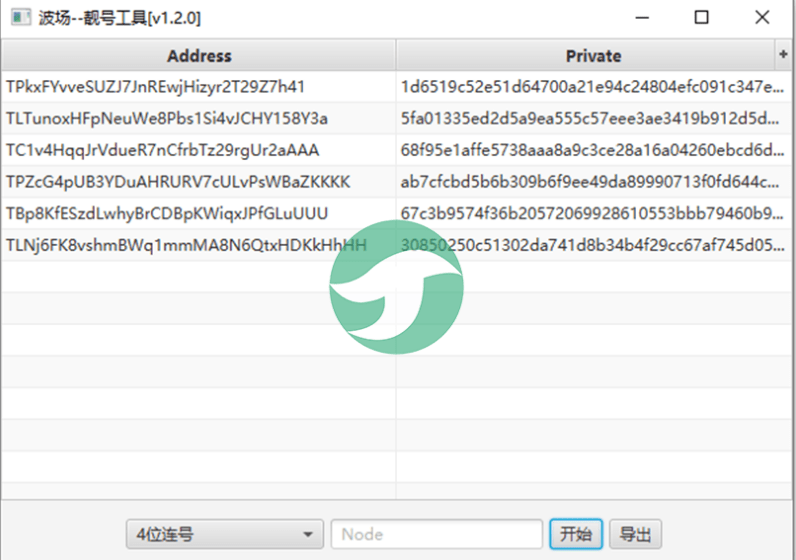The height and width of the screenshot is (560, 796).
Task: Close the 波场 靓号工具 window
Action: coord(762,17)
